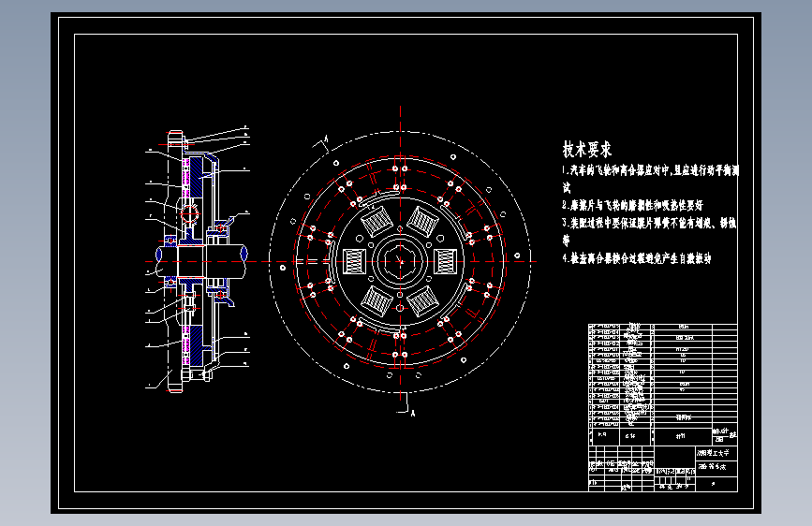This screenshot has width=812, height=526.
Task: Select the damper spring right of the hub
Action: point(446,261)
